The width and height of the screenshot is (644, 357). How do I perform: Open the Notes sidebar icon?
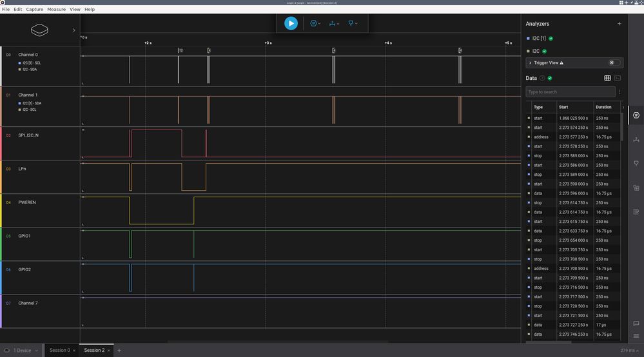(x=636, y=212)
